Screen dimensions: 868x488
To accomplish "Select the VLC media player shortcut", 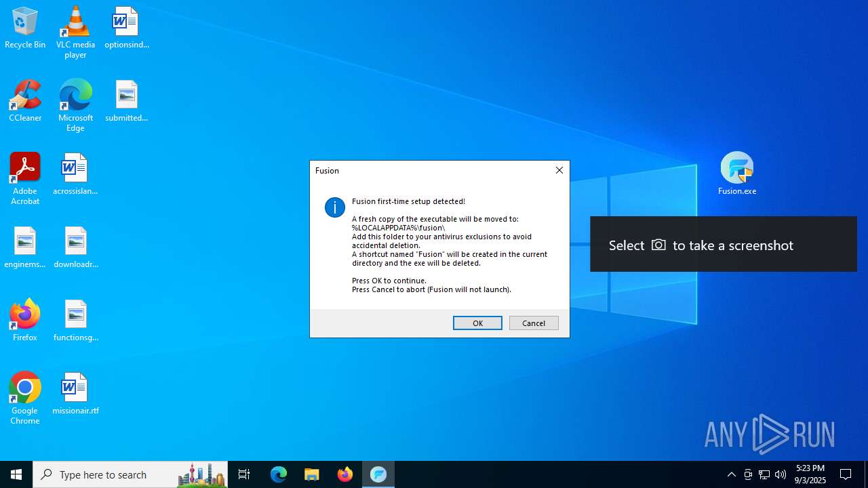I will click(x=75, y=33).
